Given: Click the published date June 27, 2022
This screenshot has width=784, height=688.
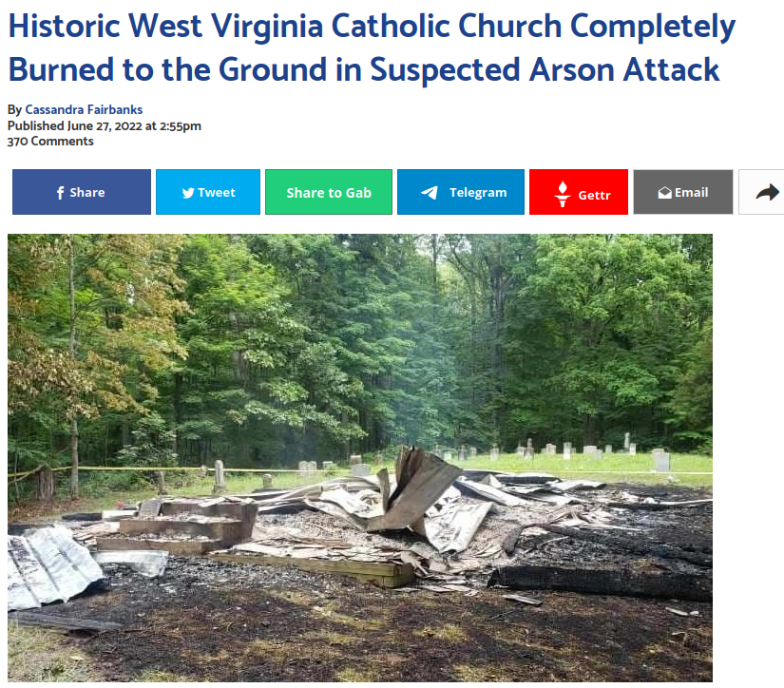Looking at the screenshot, I should (x=105, y=126).
